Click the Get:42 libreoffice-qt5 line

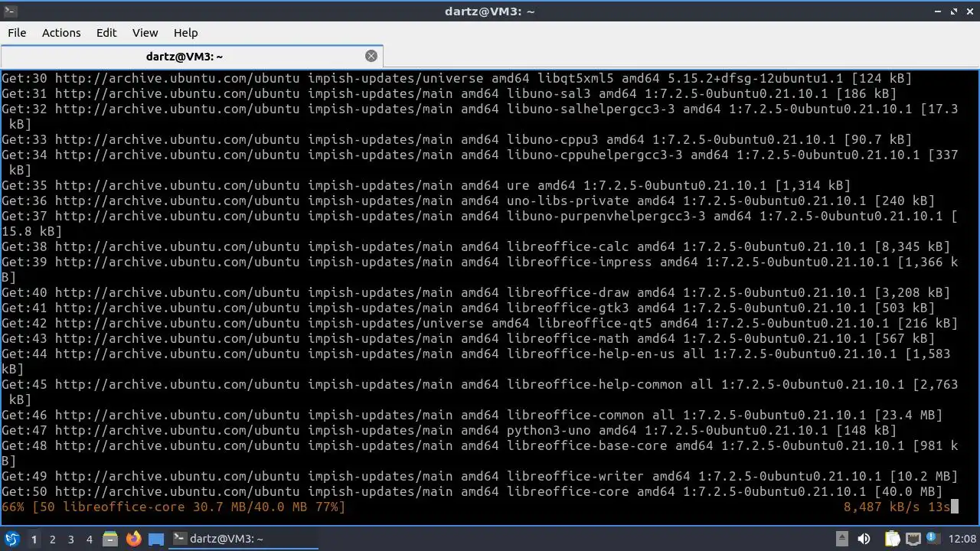point(479,323)
